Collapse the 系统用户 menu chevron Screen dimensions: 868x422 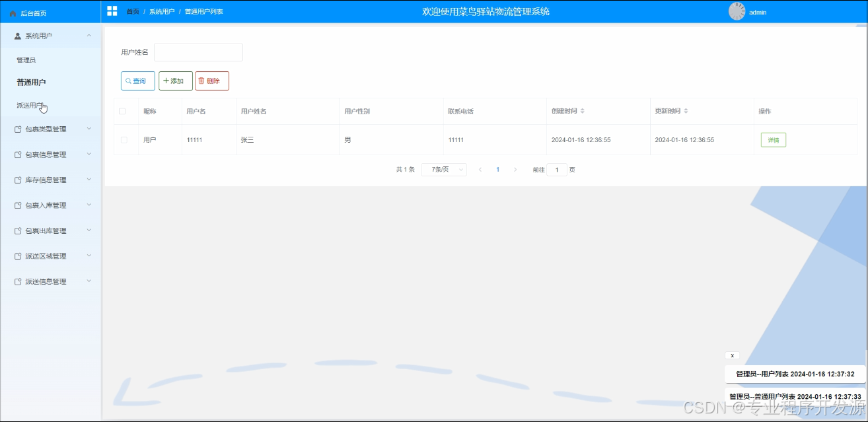(89, 36)
